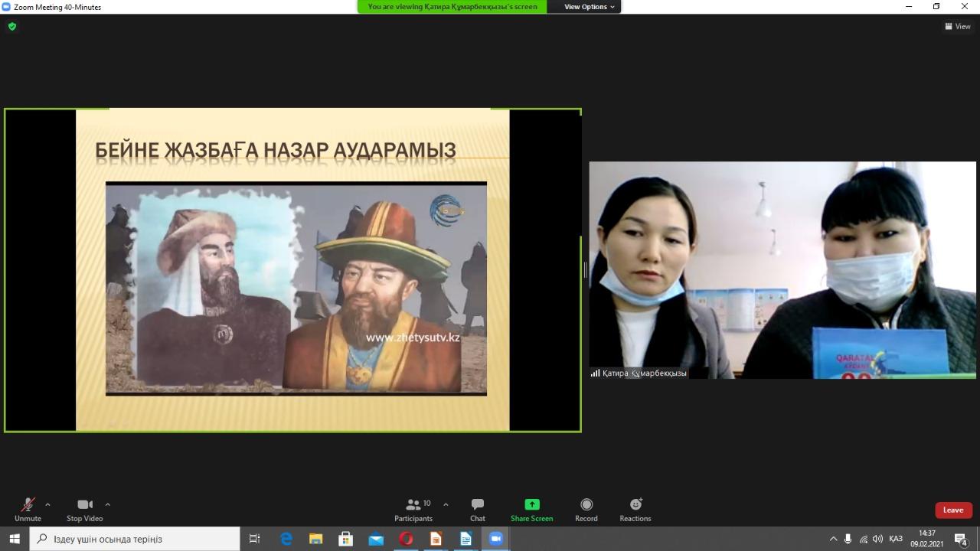This screenshot has height=551, width=980.
Task: Toggle the KAZ keyboard language indicator
Action: click(895, 539)
